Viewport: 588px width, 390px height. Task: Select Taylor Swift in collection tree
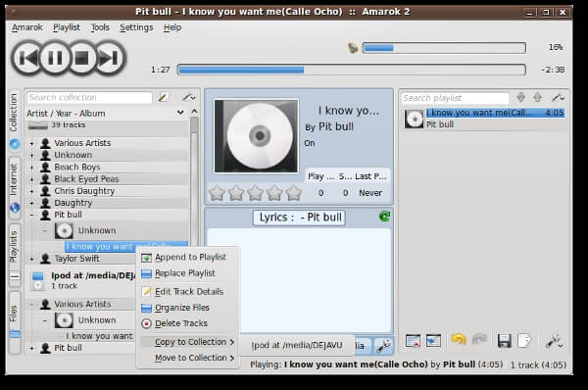click(76, 259)
